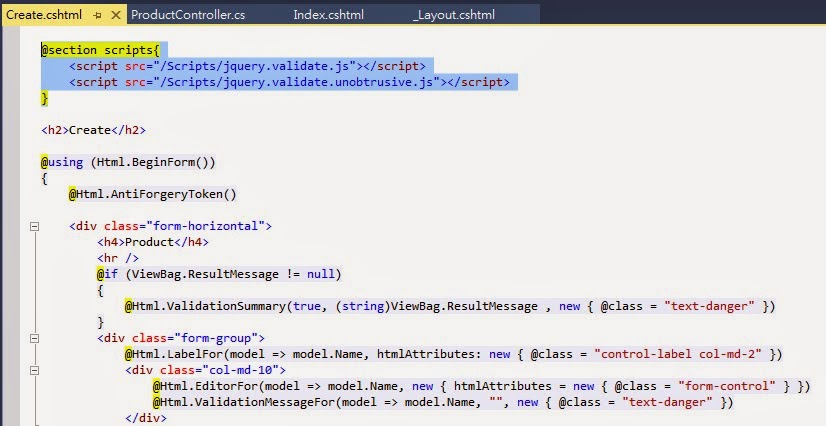Collapse the form-horizontal div block

tap(34, 226)
